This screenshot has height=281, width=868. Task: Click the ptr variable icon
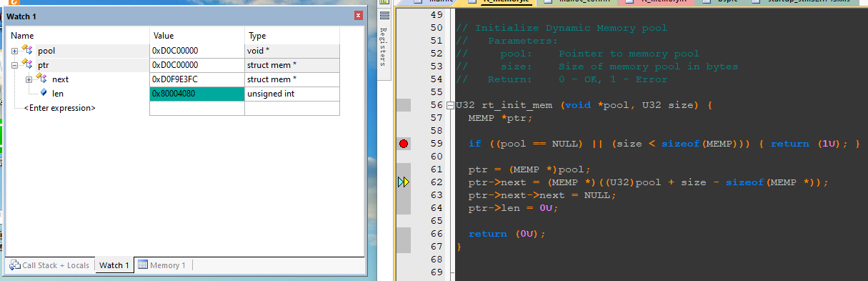pos(27,64)
